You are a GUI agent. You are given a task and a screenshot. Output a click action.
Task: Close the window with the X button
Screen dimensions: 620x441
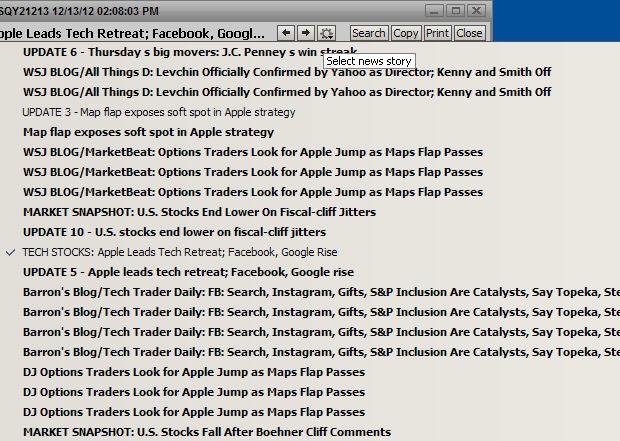pos(476,11)
